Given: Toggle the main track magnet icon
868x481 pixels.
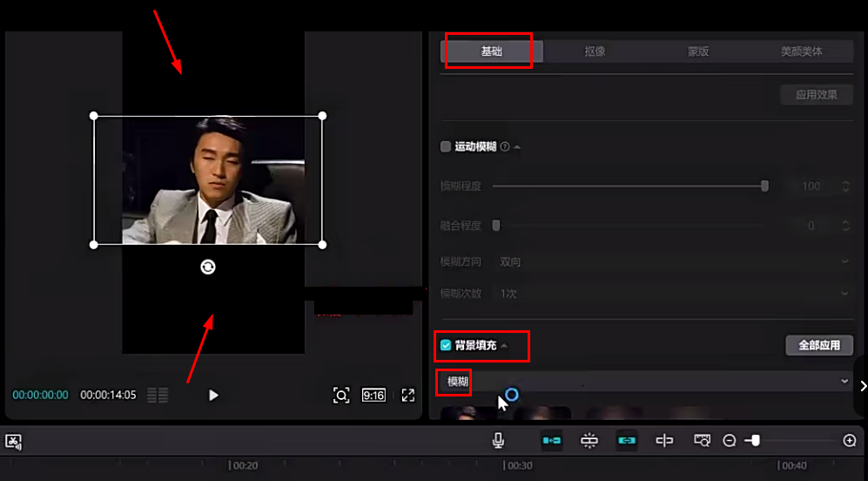Looking at the screenshot, I should tap(552, 441).
